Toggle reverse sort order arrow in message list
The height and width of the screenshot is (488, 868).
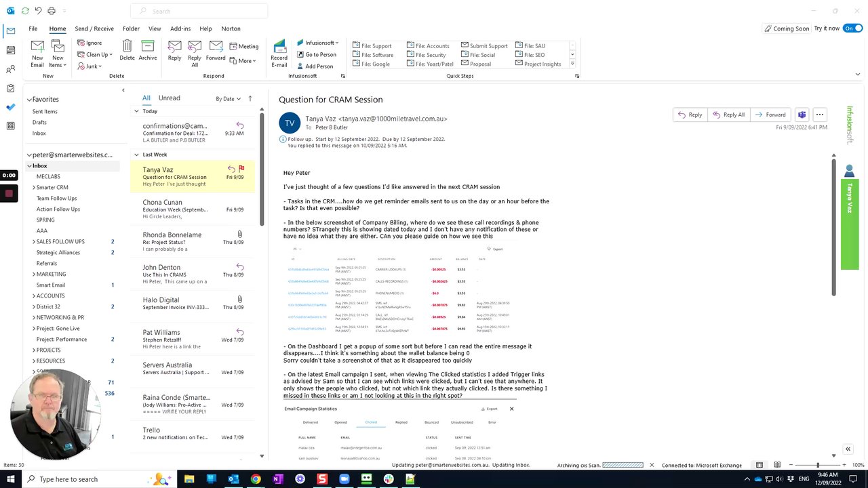(250, 98)
